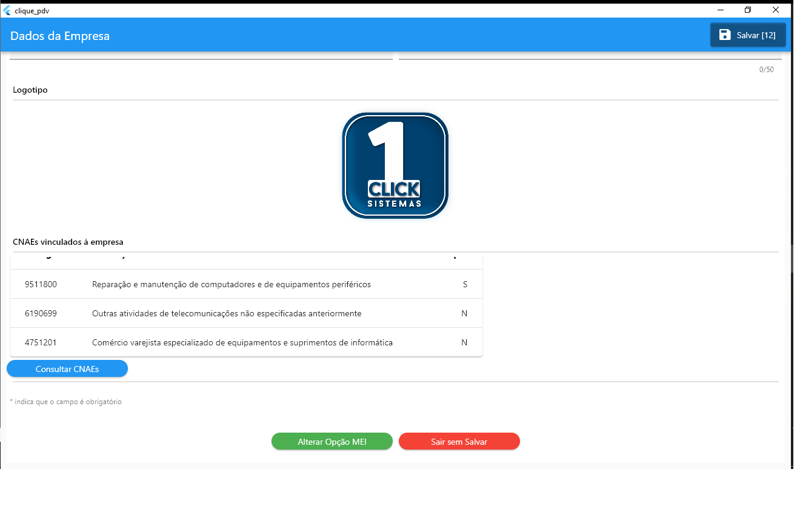800x532 pixels.
Task: Select the 1 Click Sistemas logo image
Action: (395, 165)
